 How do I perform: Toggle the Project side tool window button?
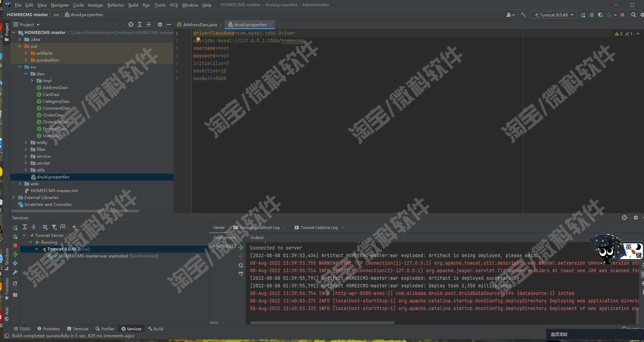(x=7, y=32)
